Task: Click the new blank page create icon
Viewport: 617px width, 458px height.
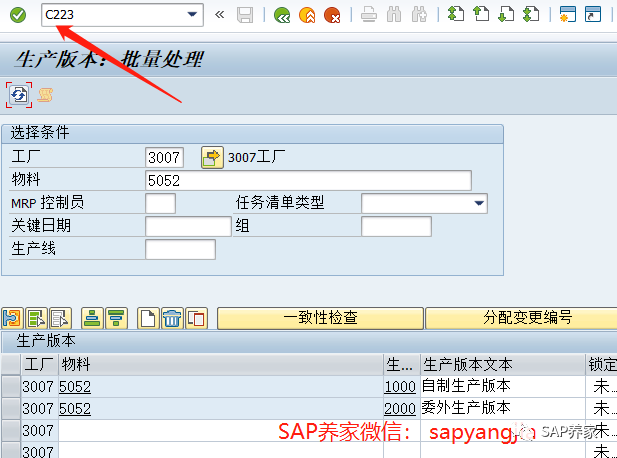Action: 148,318
